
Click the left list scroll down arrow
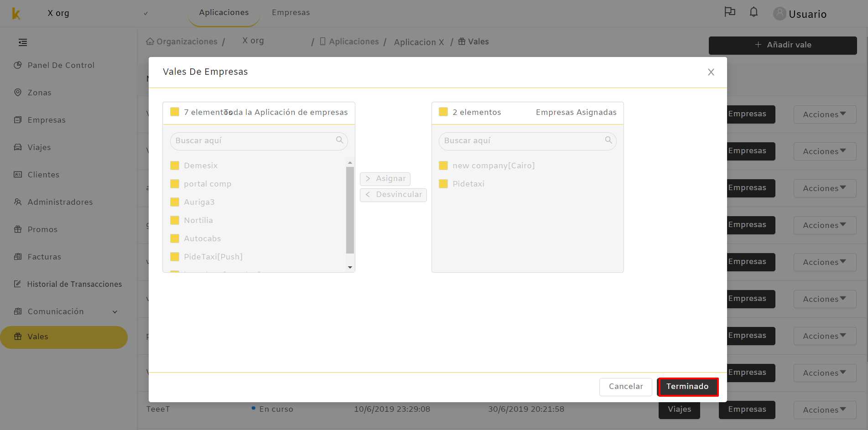coord(350,267)
